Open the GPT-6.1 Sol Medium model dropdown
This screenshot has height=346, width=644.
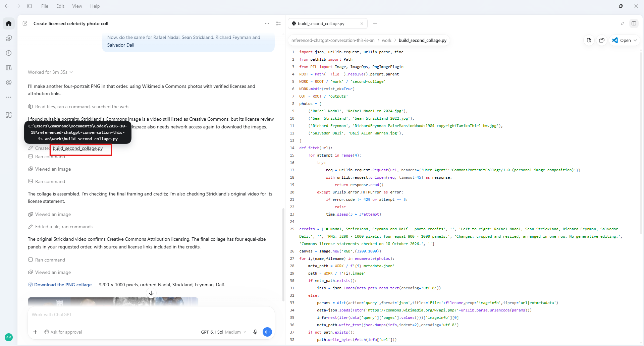(x=224, y=332)
